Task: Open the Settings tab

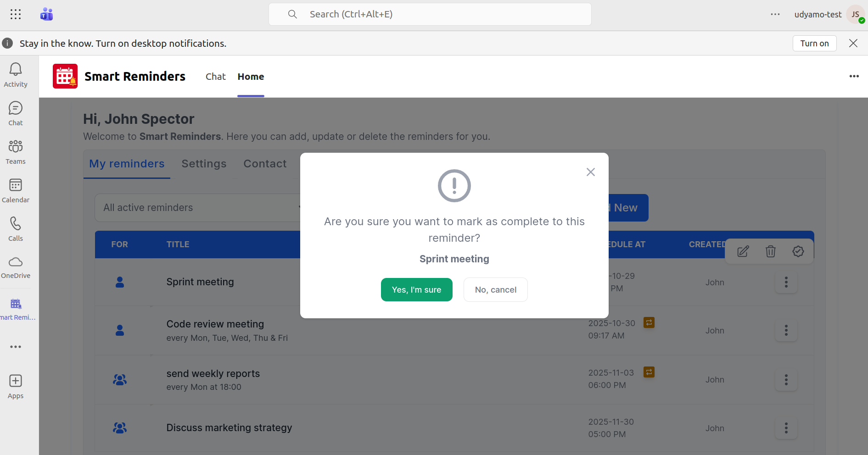Action: (x=204, y=164)
